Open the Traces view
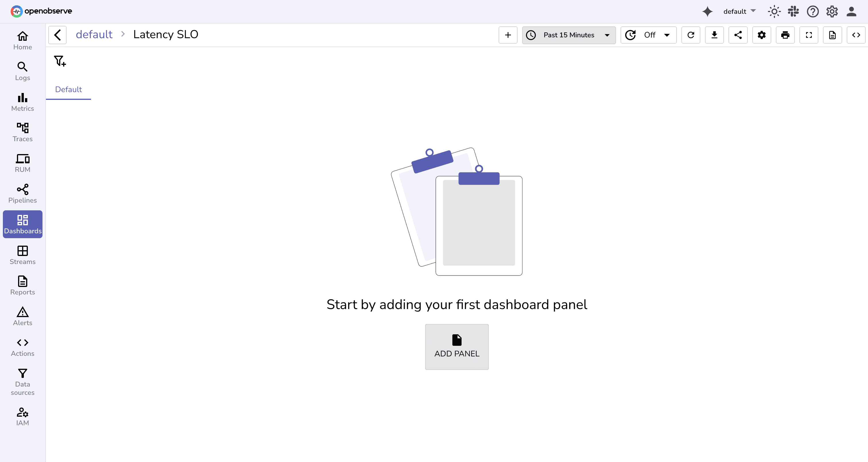 [22, 132]
